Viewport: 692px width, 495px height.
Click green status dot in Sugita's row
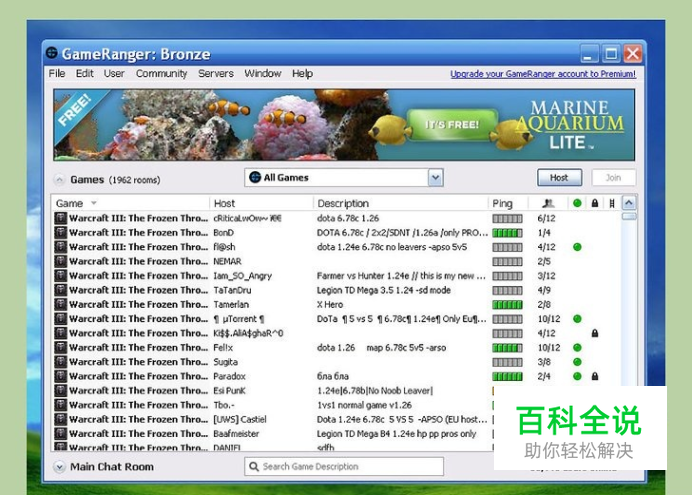tap(577, 362)
